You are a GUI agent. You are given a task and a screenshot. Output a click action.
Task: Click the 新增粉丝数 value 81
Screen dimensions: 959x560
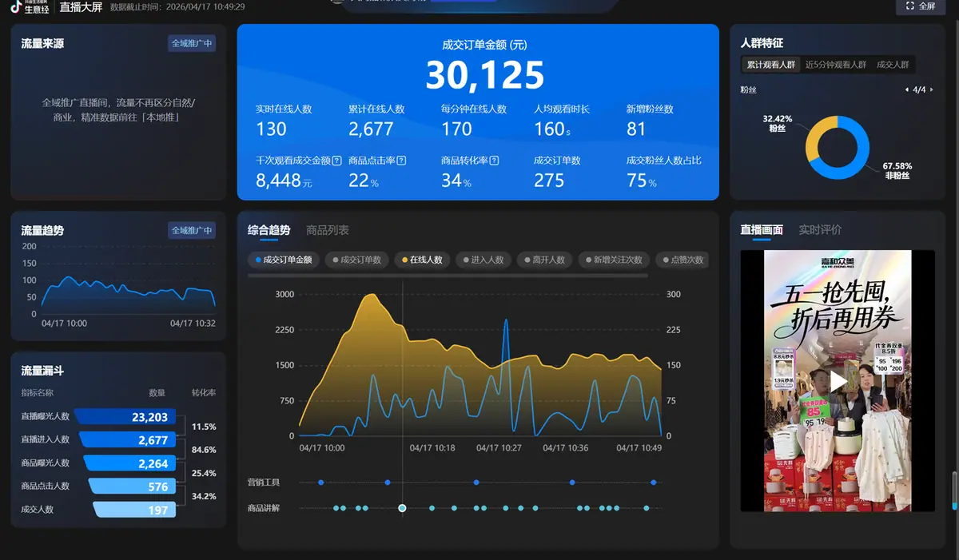[x=636, y=129]
